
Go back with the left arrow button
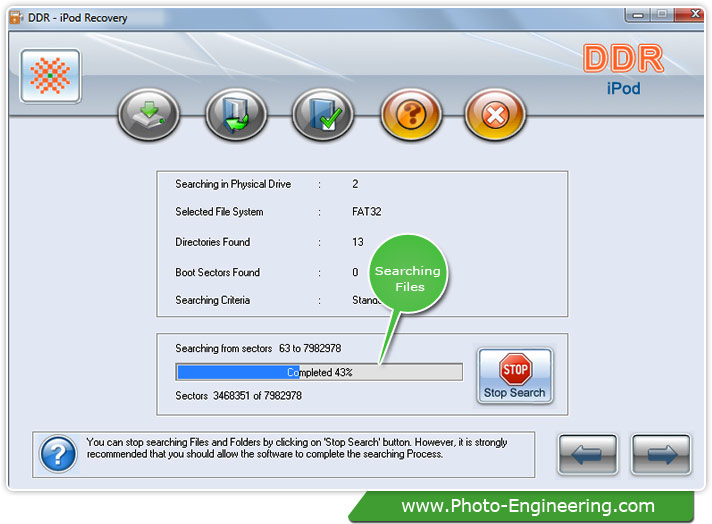tap(587, 455)
